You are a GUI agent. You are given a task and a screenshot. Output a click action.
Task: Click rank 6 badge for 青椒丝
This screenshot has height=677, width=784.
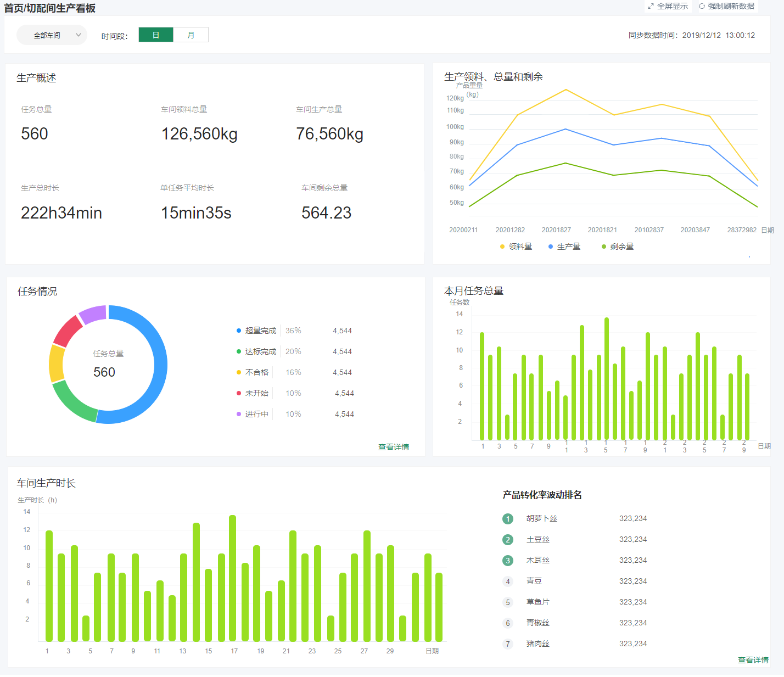(508, 623)
